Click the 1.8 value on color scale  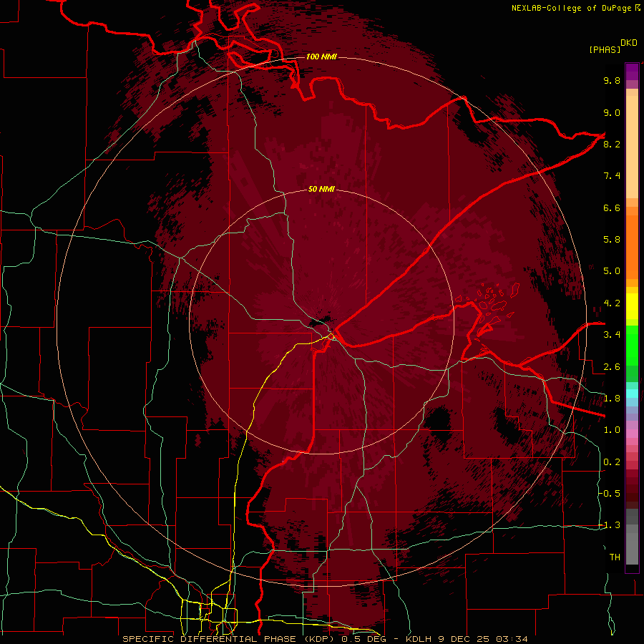(x=612, y=399)
